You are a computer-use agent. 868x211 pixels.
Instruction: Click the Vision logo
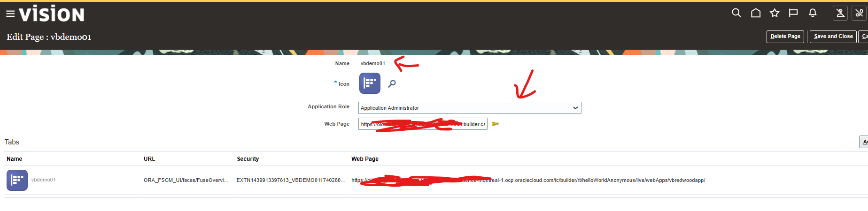point(52,14)
